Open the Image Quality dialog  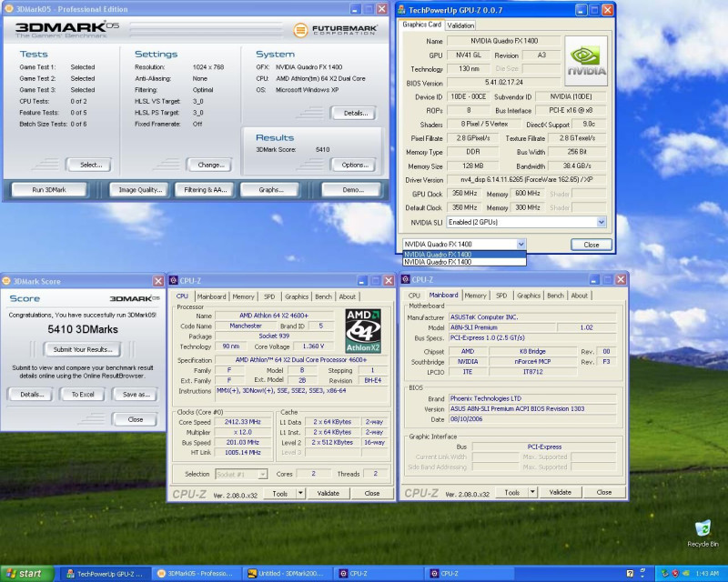(x=140, y=190)
